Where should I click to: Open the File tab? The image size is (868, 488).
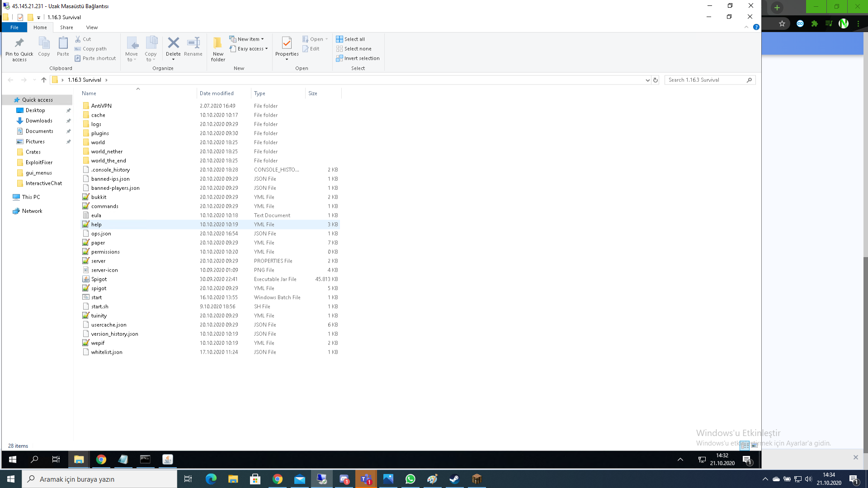pyautogui.click(x=14, y=28)
